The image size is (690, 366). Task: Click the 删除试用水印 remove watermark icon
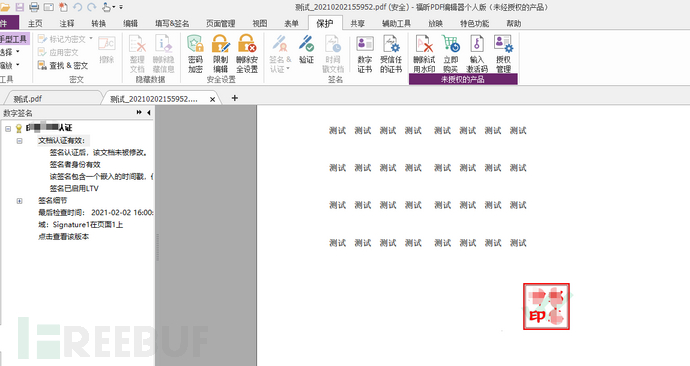pos(424,54)
